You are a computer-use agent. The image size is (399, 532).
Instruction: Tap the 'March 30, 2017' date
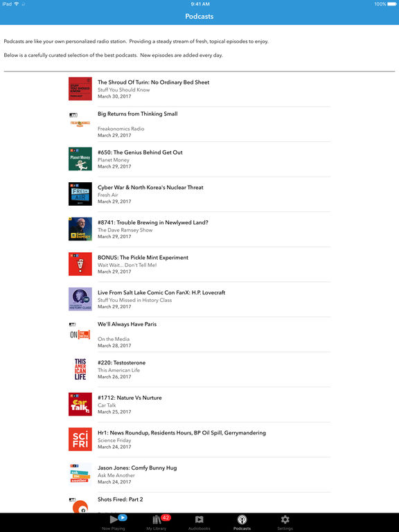tap(114, 96)
